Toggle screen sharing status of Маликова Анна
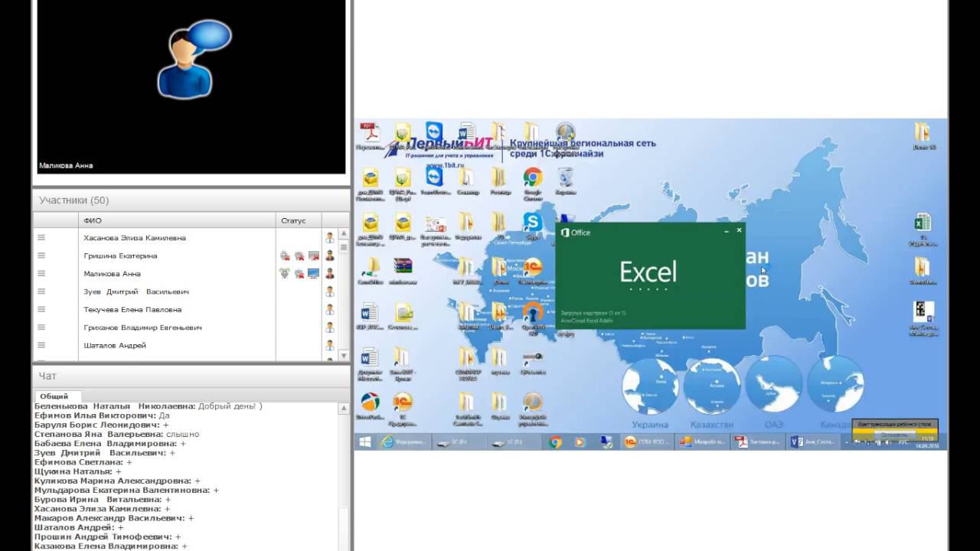Screen dimensions: 980x551 point(313,273)
